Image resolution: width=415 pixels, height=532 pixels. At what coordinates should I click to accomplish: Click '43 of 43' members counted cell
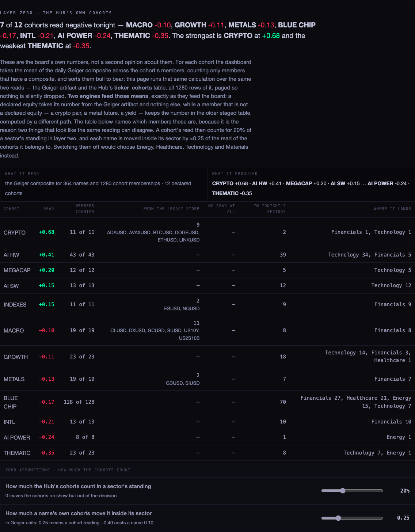point(82,255)
